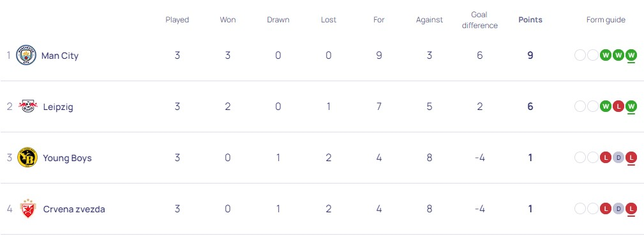Click the Young Boys club badge
Screen dimensions: 644x243
pos(27,157)
